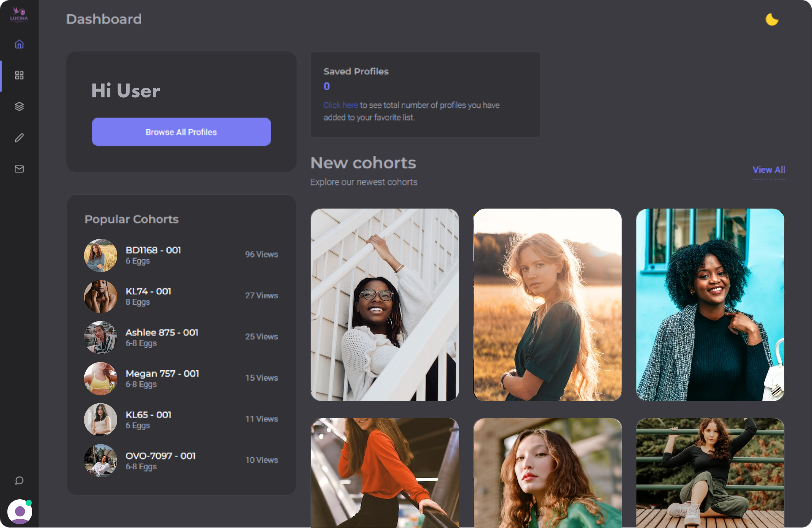The image size is (812, 528).
Task: Click the Browse All Profiles button
Action: coord(181,132)
